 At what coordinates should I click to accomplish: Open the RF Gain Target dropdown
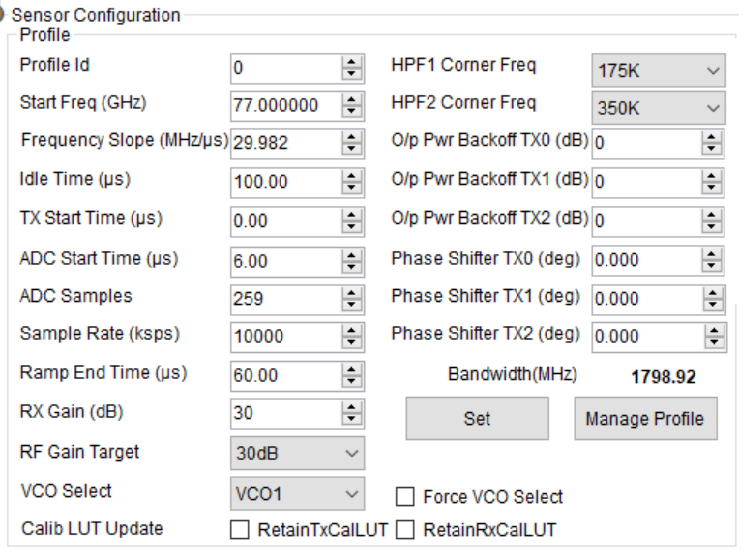click(297, 453)
